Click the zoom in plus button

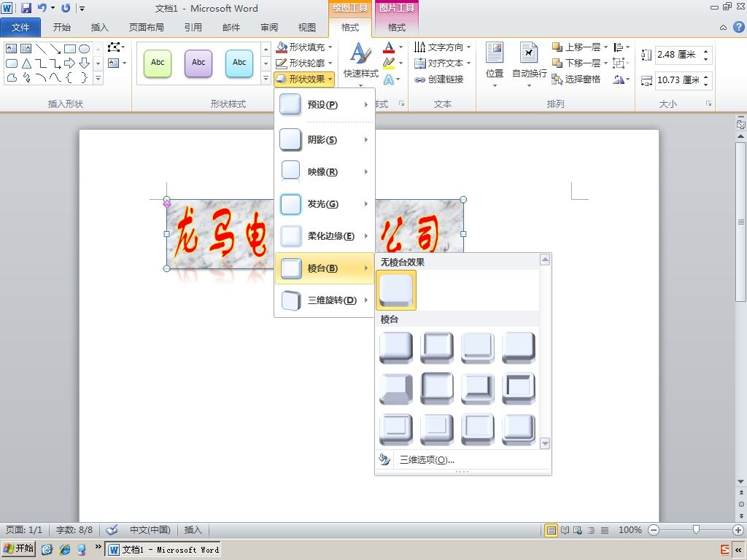pyautogui.click(x=738, y=529)
